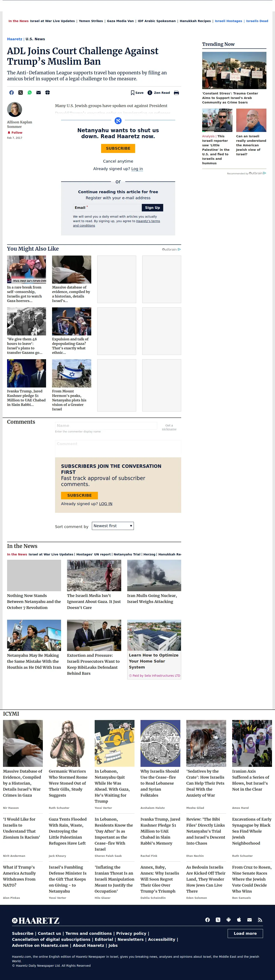The image size is (275, 980).
Task: Open Israelis Dead topic link
Action: 257,21
